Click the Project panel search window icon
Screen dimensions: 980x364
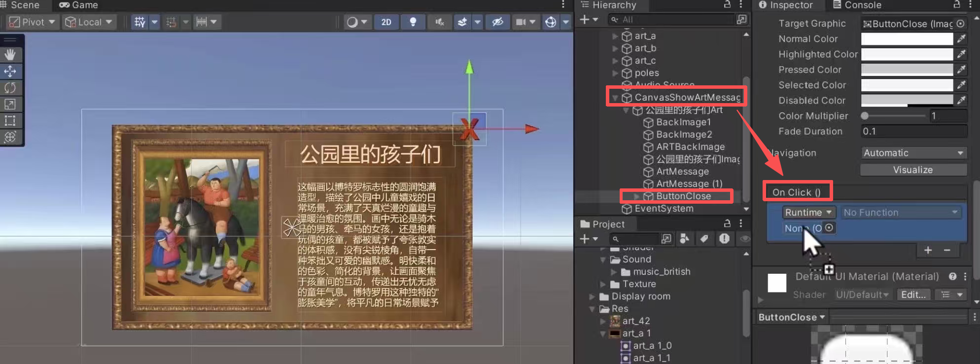tap(666, 239)
